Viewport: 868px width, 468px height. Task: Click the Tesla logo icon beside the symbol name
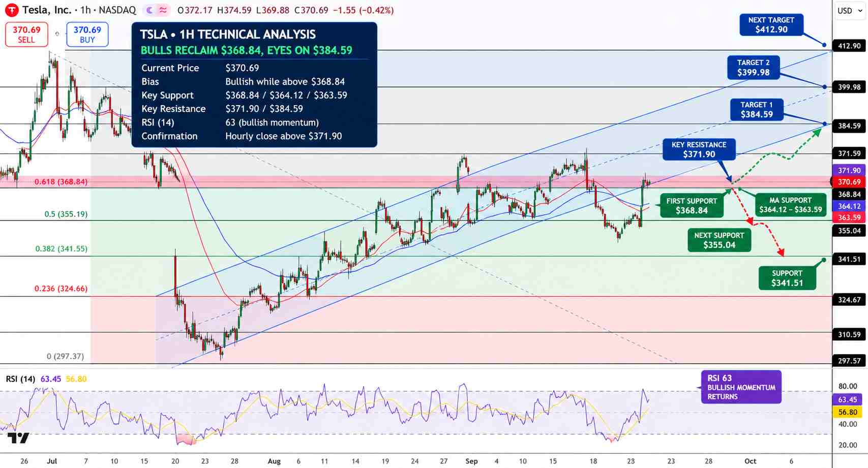coord(11,10)
